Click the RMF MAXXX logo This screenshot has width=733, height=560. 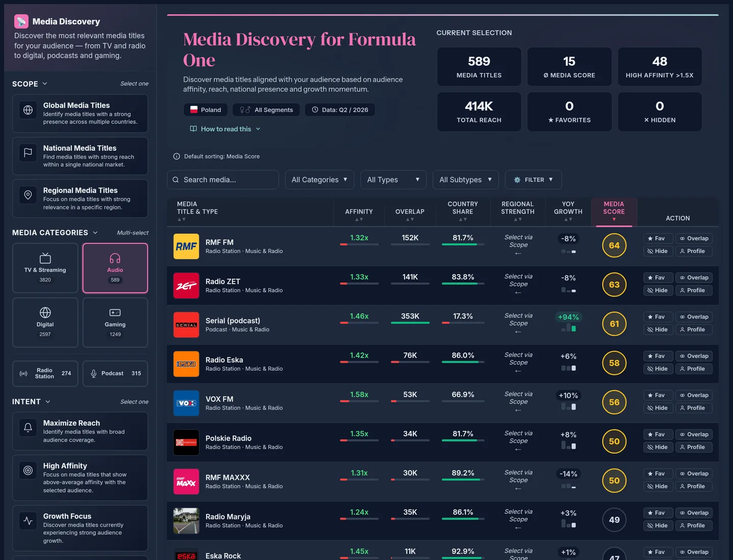coord(186,482)
